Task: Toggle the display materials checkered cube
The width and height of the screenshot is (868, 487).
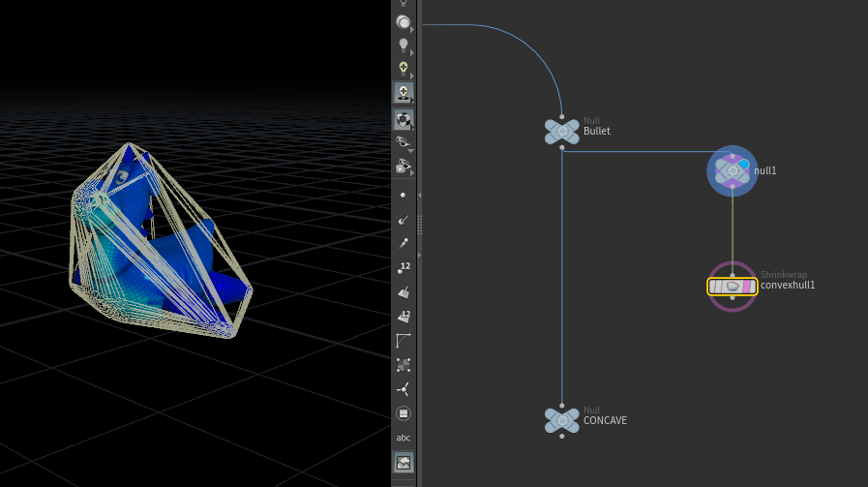Action: coord(403,119)
